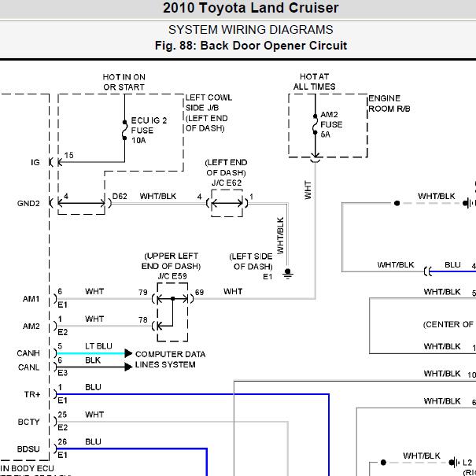This screenshot has height=476, width=476.
Task: Click the arrowhead ending the black CANL wire
Action: [128, 367]
